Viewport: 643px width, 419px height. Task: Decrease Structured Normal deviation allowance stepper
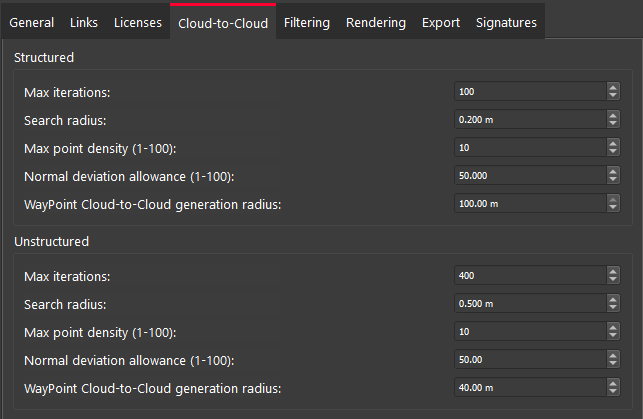pos(613,180)
